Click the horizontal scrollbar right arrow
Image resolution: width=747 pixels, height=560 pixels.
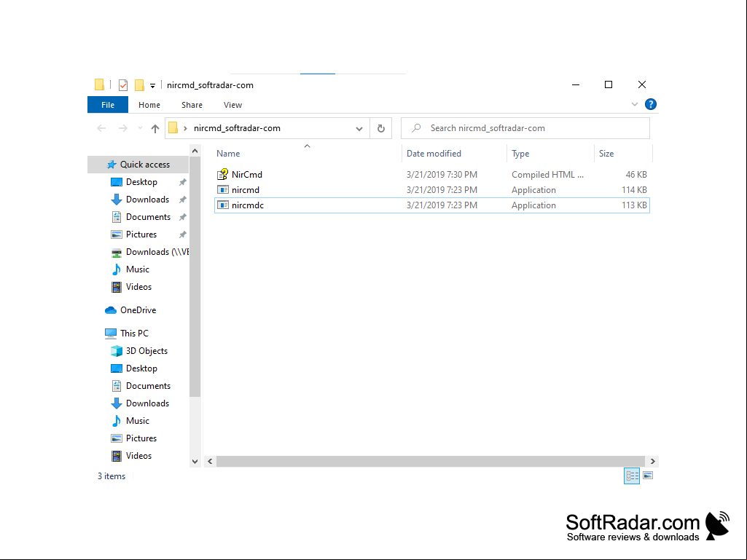653,462
